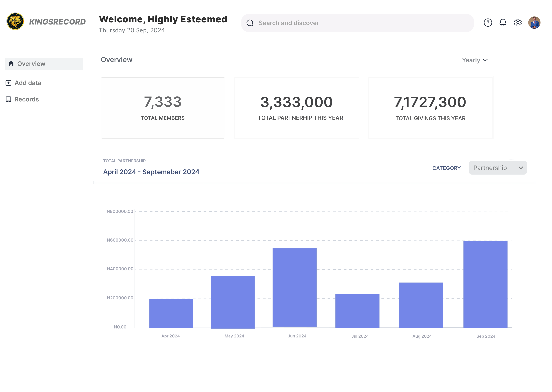Screen dimensions: 552x392
Task: Click the user profile avatar
Action: pyautogui.click(x=534, y=23)
